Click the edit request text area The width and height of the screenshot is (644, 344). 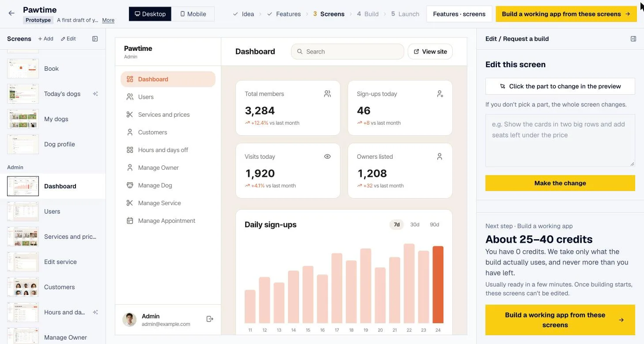click(560, 141)
